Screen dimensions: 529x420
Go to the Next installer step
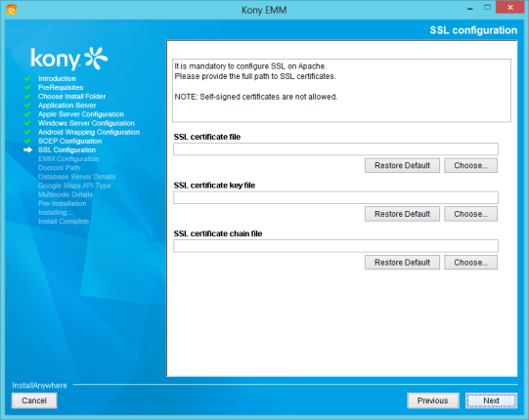point(491,400)
